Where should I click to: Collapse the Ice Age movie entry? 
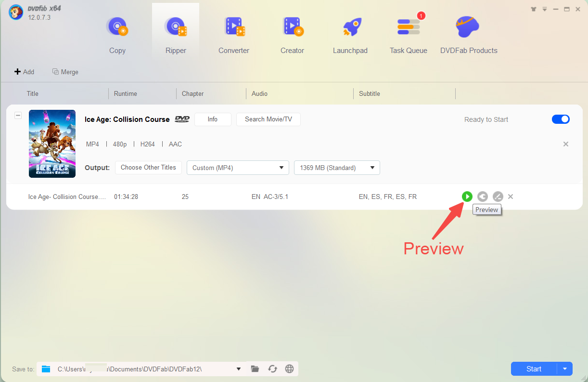click(x=18, y=115)
